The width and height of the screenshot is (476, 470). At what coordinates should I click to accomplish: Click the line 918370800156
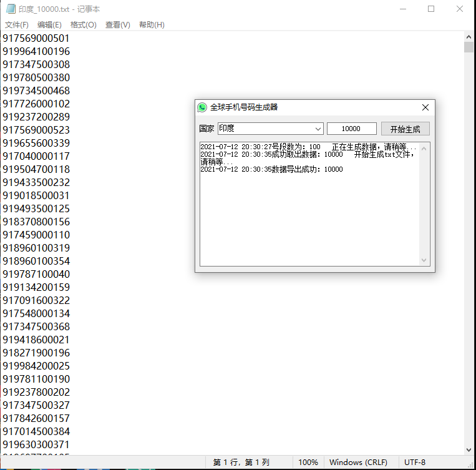pyautogui.click(x=36, y=222)
